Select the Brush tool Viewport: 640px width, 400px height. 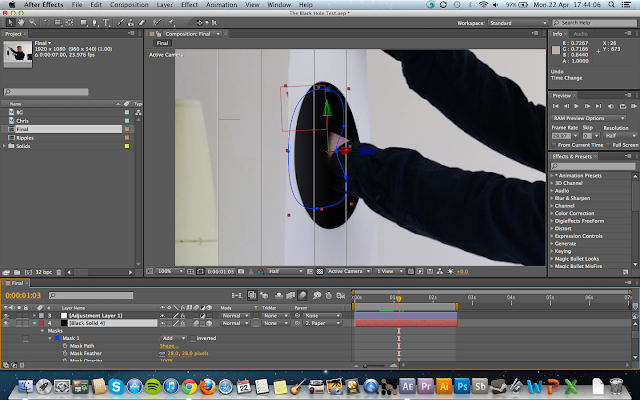pos(120,22)
